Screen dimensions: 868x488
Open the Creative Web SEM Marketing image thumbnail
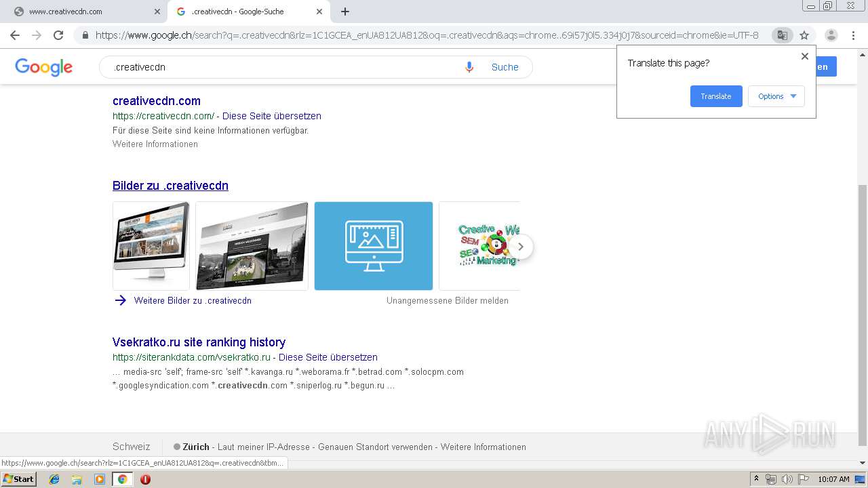click(479, 246)
